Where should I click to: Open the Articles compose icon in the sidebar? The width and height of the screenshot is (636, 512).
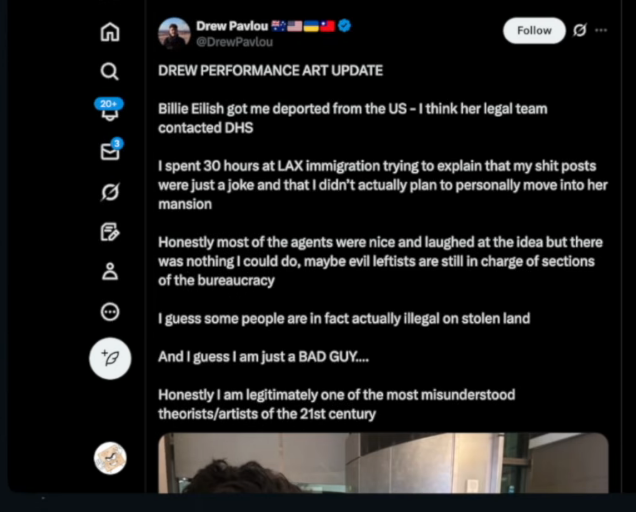(110, 232)
